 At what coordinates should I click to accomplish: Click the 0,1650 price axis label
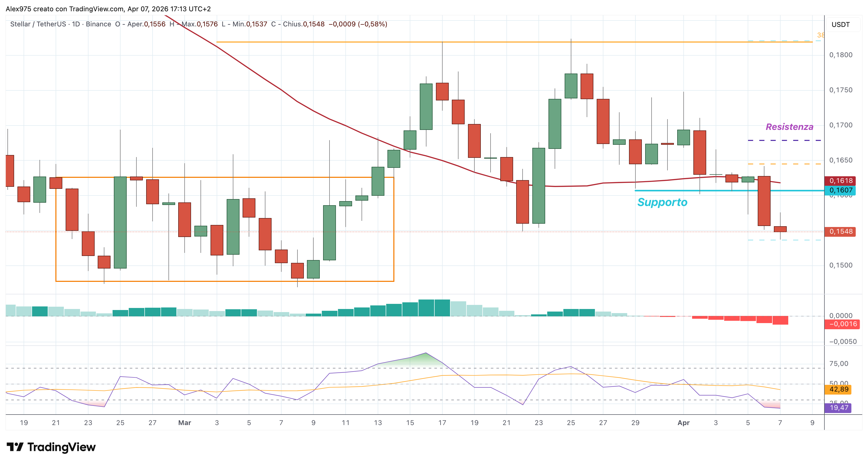(841, 160)
